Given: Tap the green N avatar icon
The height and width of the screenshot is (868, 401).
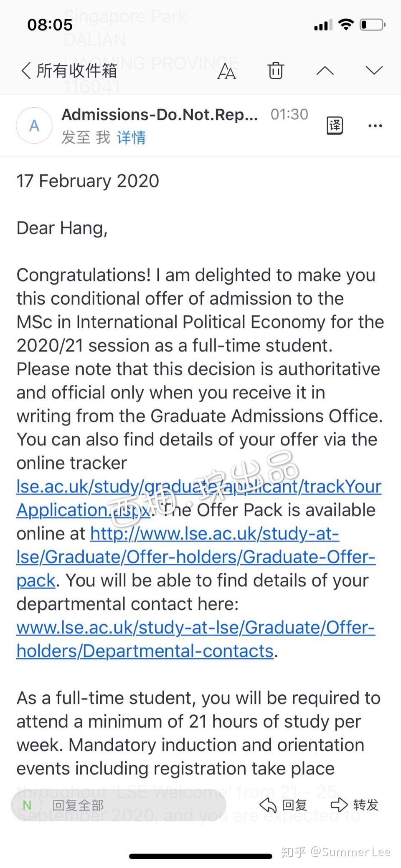Looking at the screenshot, I should click(x=27, y=805).
